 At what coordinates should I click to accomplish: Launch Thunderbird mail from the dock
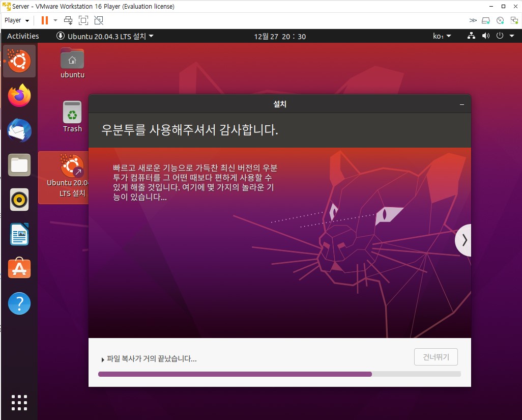tap(19, 130)
